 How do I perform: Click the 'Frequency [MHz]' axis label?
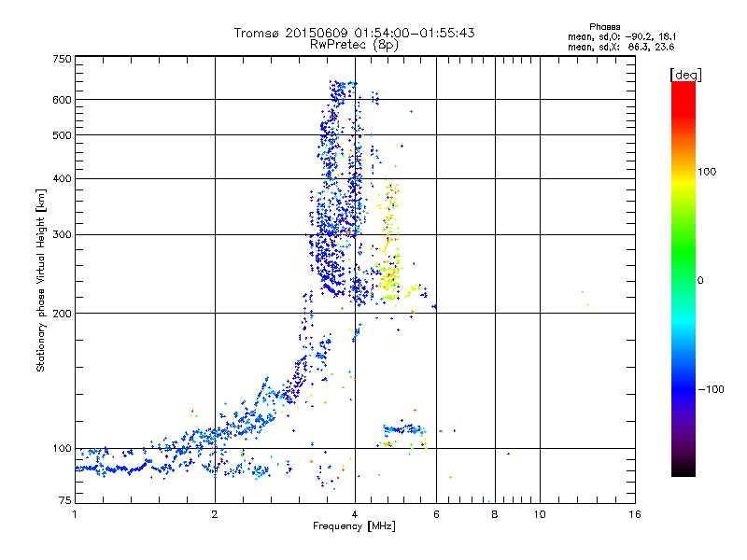[354, 526]
